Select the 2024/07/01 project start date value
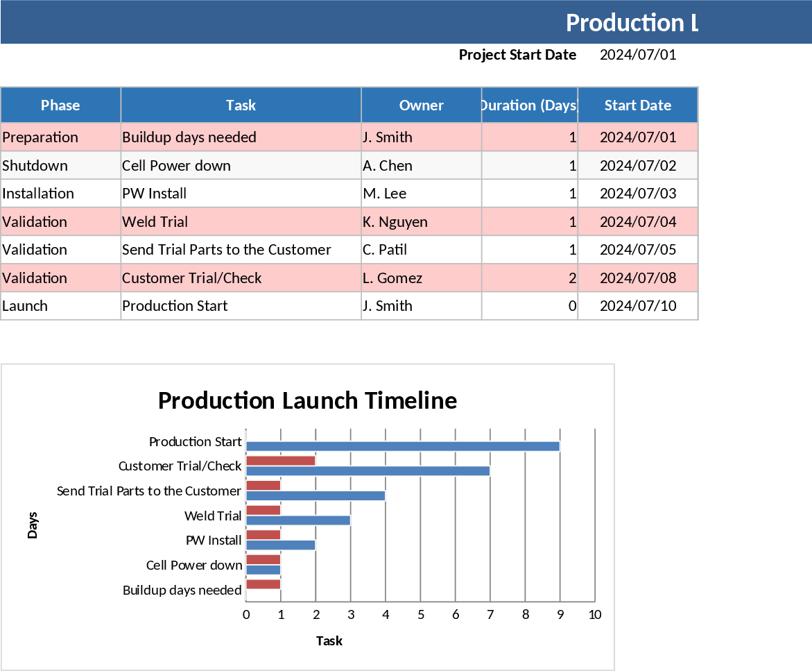 [637, 55]
